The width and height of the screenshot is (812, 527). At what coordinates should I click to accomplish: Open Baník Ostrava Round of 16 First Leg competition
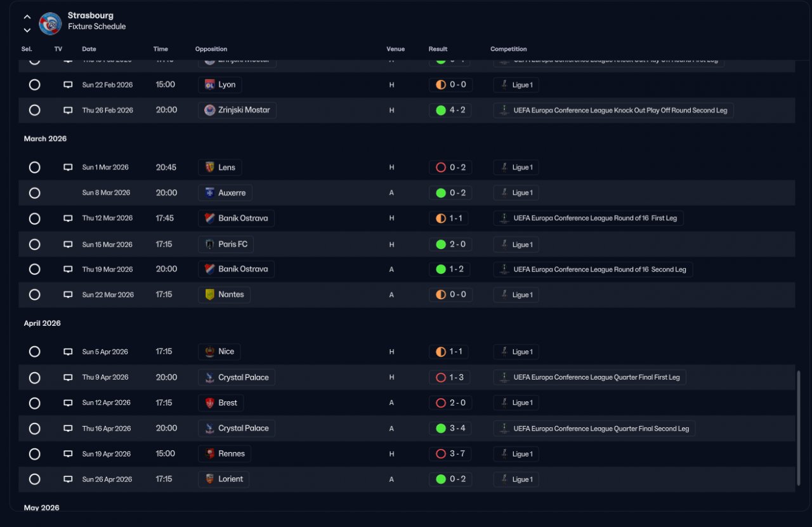[x=588, y=218]
